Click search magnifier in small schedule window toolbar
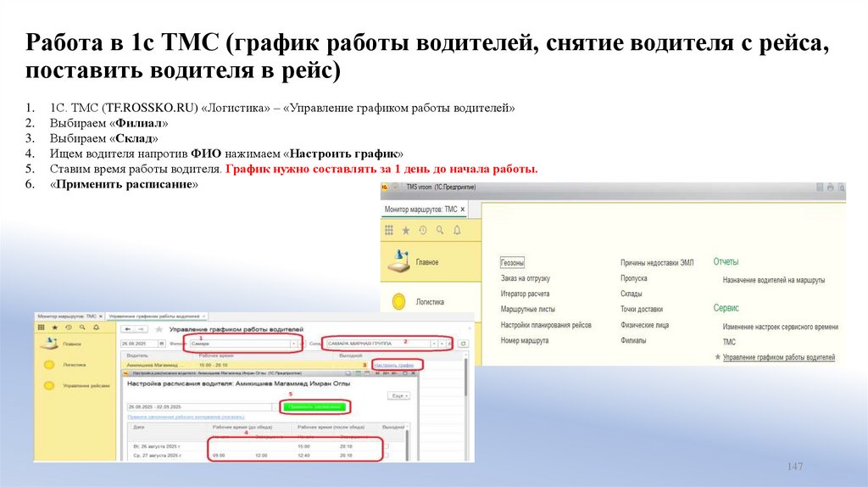Image resolution: width=868 pixels, height=487 pixels. [82, 327]
